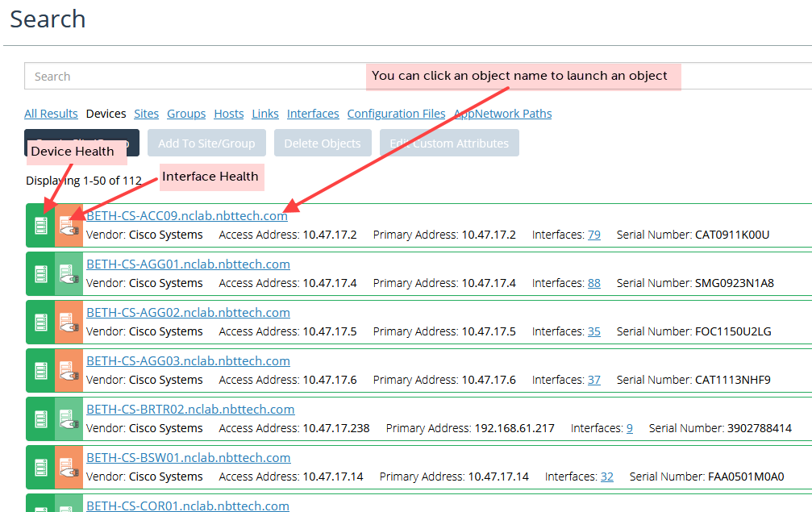812x512 pixels.
Task: Click the Delete Objects button
Action: (x=323, y=144)
